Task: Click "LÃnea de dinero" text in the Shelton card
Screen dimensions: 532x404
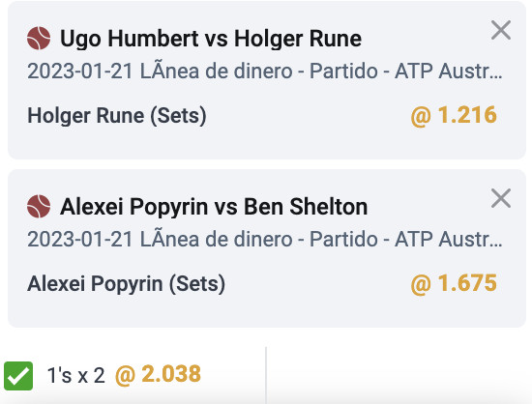Action: tap(217, 240)
